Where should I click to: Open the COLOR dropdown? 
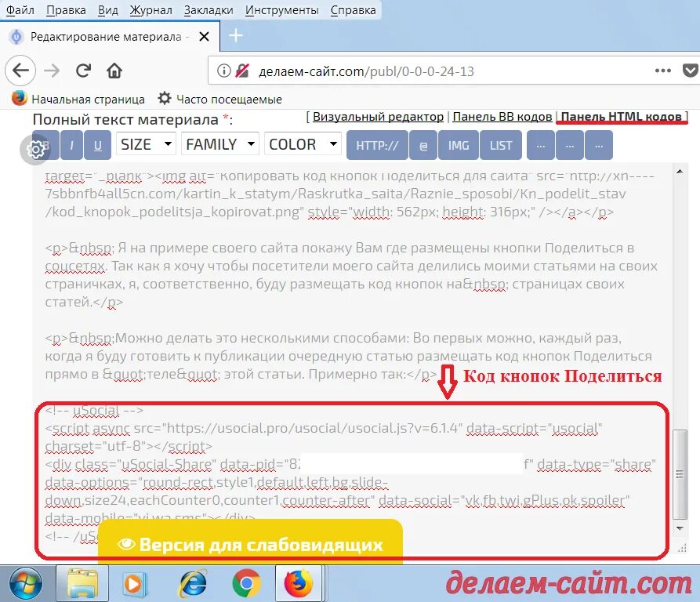[x=303, y=143]
